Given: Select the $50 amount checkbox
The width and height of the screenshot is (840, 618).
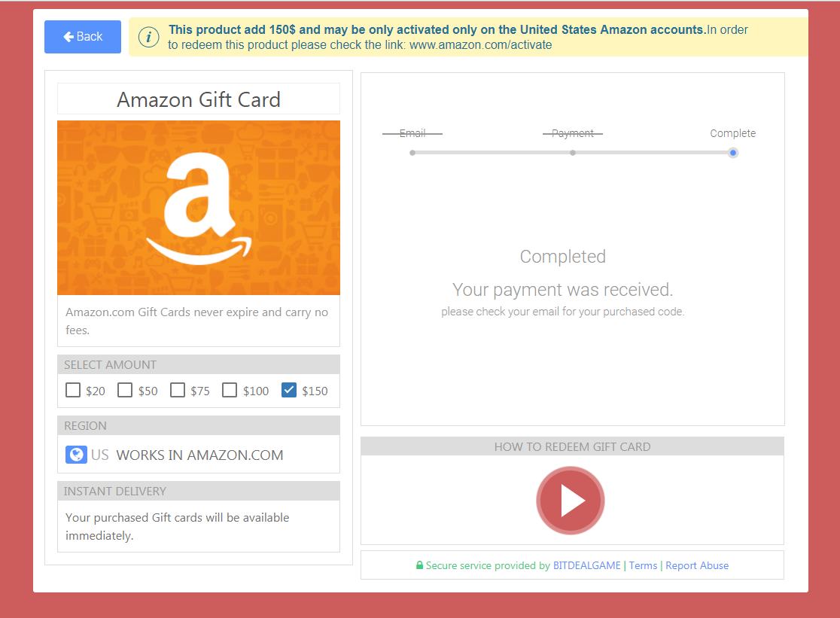Looking at the screenshot, I should pos(125,390).
